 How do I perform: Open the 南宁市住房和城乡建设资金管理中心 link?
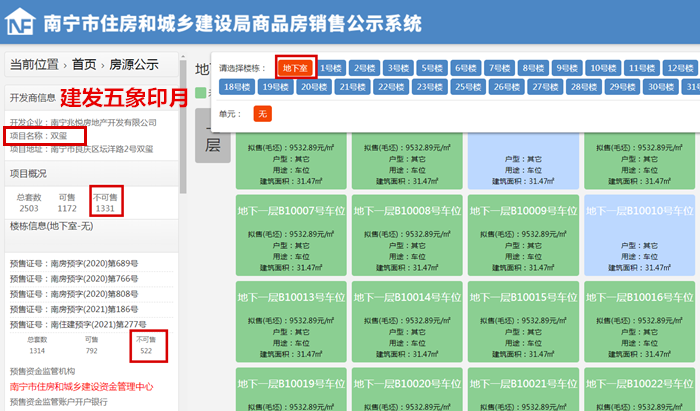81,387
